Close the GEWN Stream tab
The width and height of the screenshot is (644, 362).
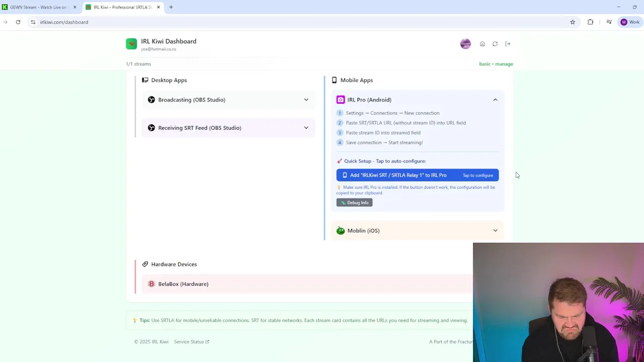[74, 7]
